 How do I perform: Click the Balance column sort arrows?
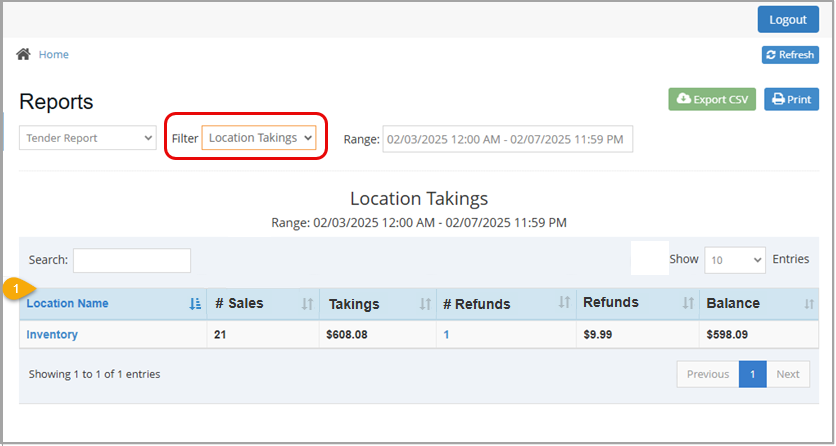(809, 304)
